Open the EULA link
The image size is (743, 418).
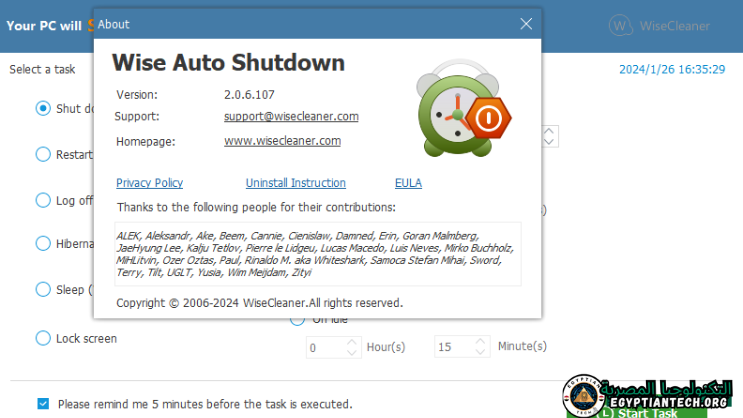(408, 183)
